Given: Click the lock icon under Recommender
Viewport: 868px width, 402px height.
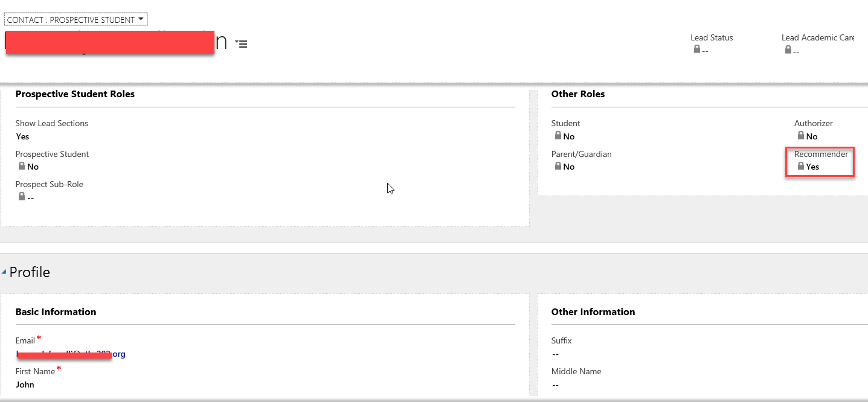Looking at the screenshot, I should (x=801, y=166).
